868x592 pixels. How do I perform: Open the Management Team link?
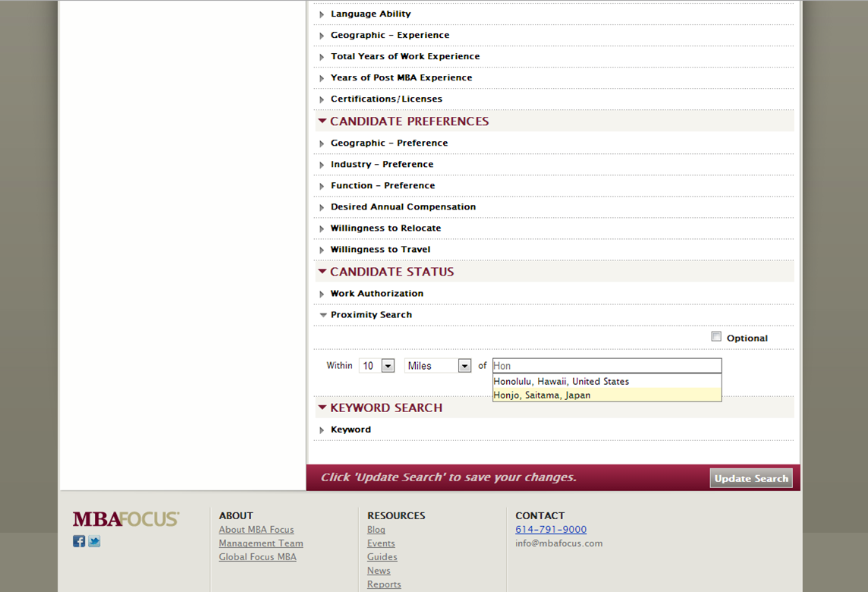(x=261, y=543)
